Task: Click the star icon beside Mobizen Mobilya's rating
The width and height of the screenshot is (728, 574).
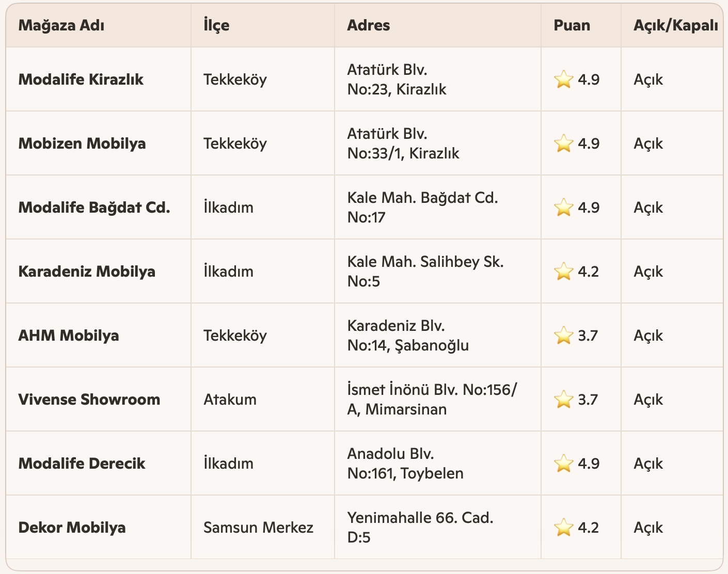Action: [563, 143]
